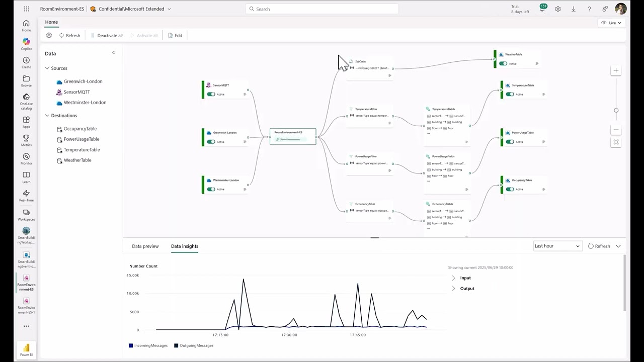Toggle IncomingMessages legend color swatch

pos(131,345)
